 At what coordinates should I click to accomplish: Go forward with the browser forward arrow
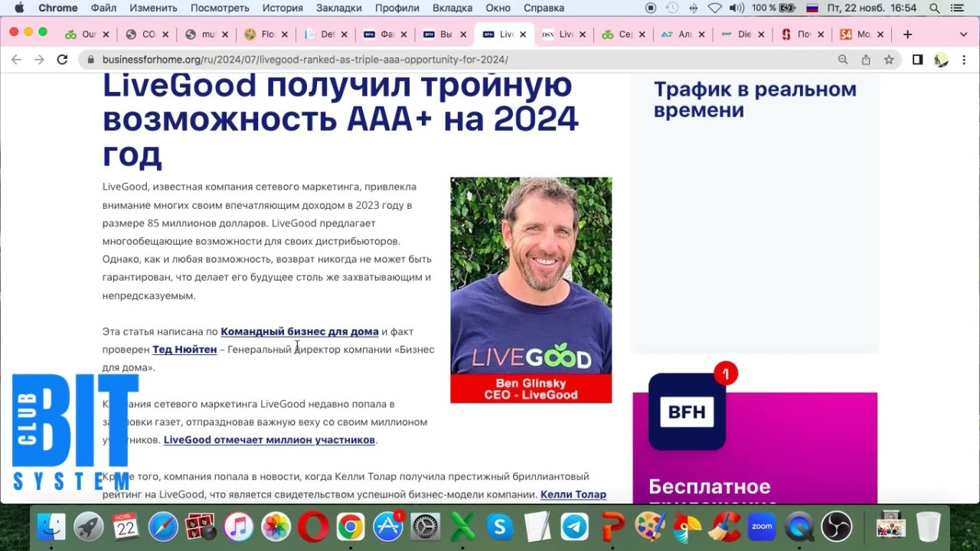coord(39,60)
